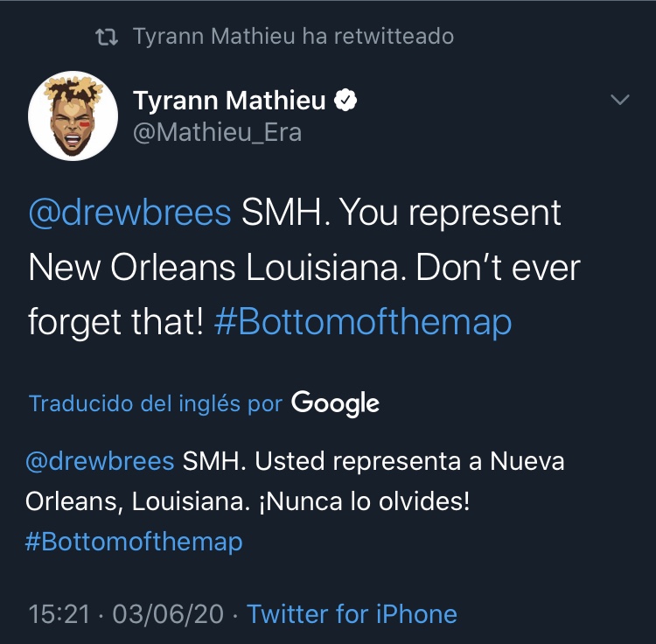The image size is (656, 644).
Task: Click the Tyrann Mathieu display name
Action: [x=229, y=101]
